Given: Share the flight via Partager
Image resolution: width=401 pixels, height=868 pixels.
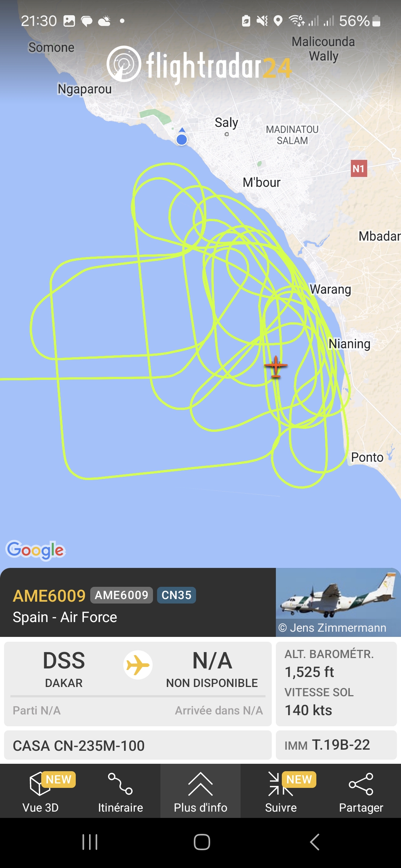Looking at the screenshot, I should pyautogui.click(x=361, y=792).
